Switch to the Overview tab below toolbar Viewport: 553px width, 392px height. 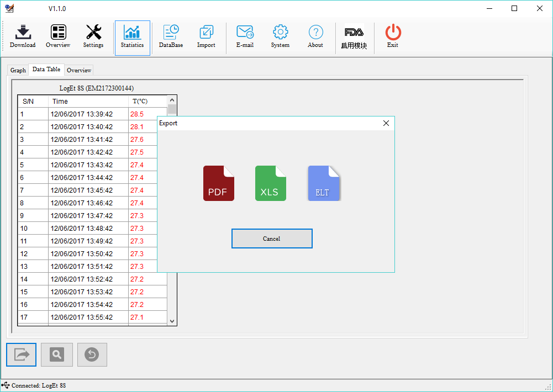coord(79,70)
